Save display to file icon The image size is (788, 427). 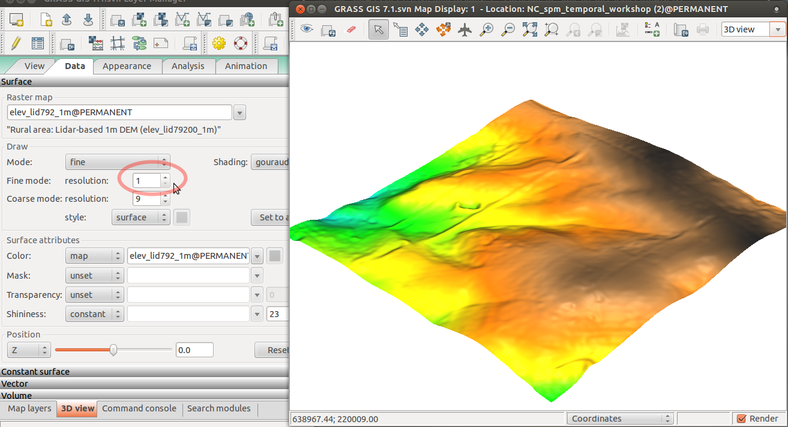pyautogui.click(x=681, y=30)
